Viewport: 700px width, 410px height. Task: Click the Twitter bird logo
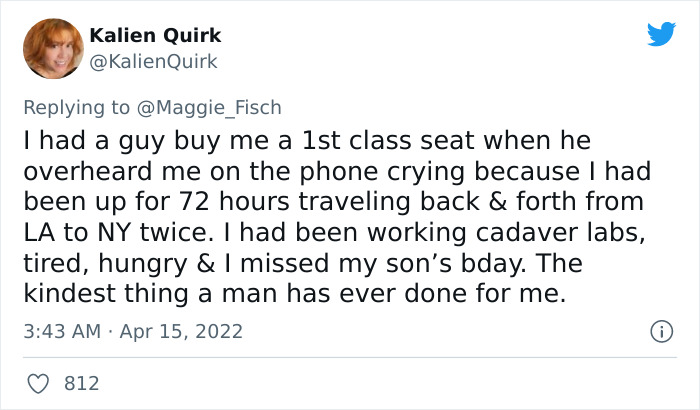point(661,34)
